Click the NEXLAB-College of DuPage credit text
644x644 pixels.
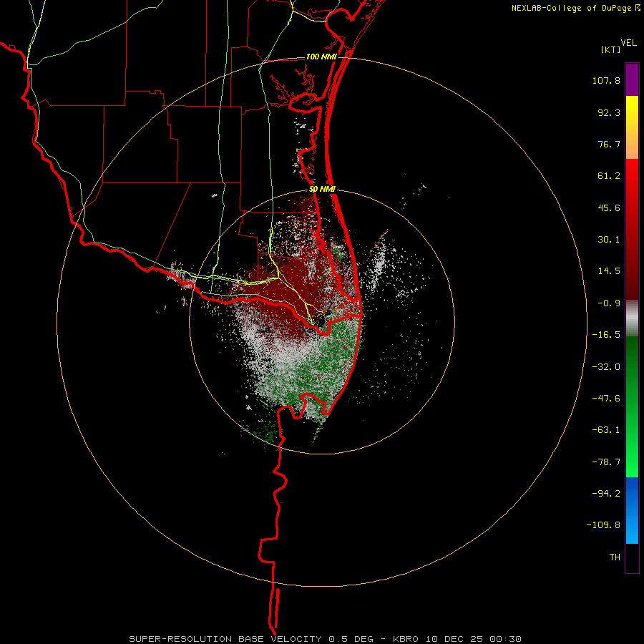(x=571, y=8)
